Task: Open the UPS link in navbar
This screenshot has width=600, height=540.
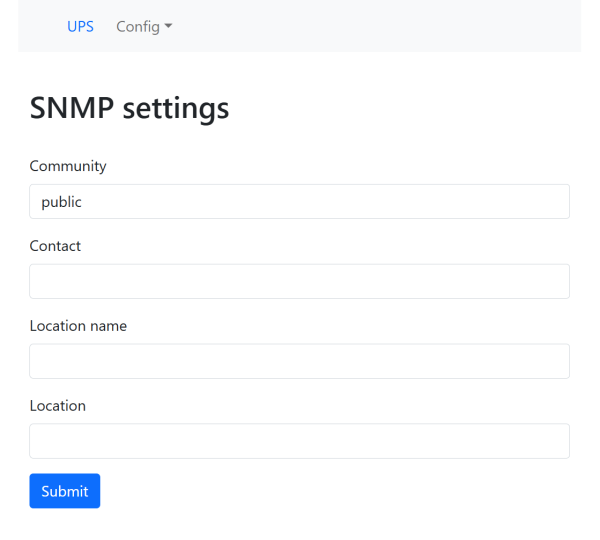Action: pyautogui.click(x=80, y=27)
